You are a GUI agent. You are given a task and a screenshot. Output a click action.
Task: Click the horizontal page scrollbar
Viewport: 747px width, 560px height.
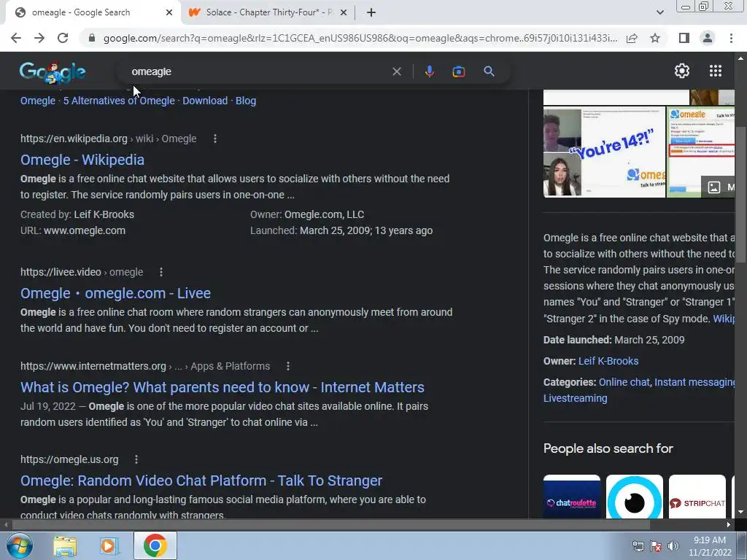coord(331,525)
